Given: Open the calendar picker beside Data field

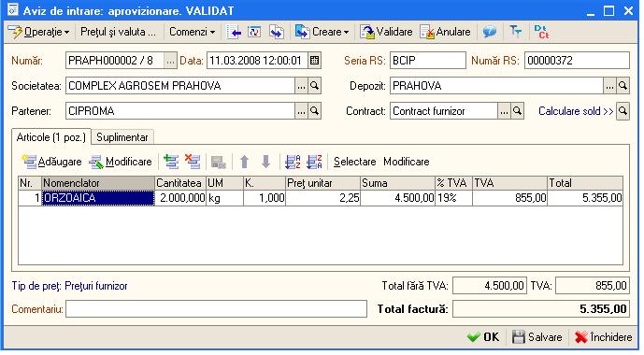Looking at the screenshot, I should (315, 61).
